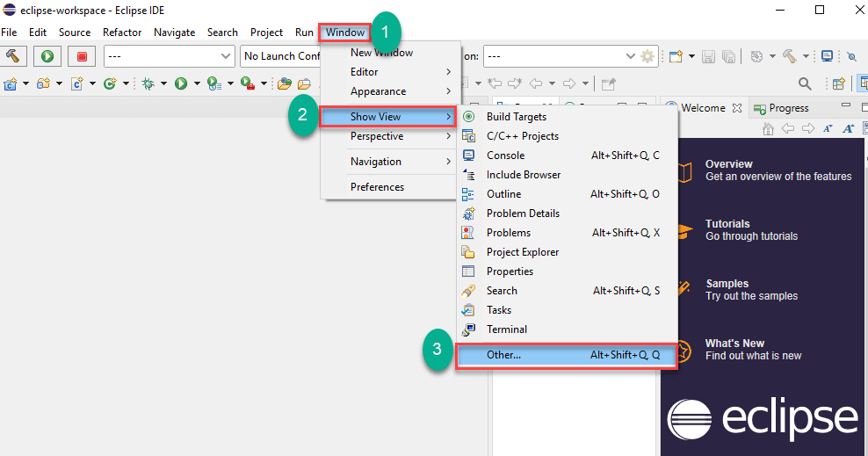The height and width of the screenshot is (456, 868).
Task: Click the Debug bug icon
Action: [x=148, y=83]
